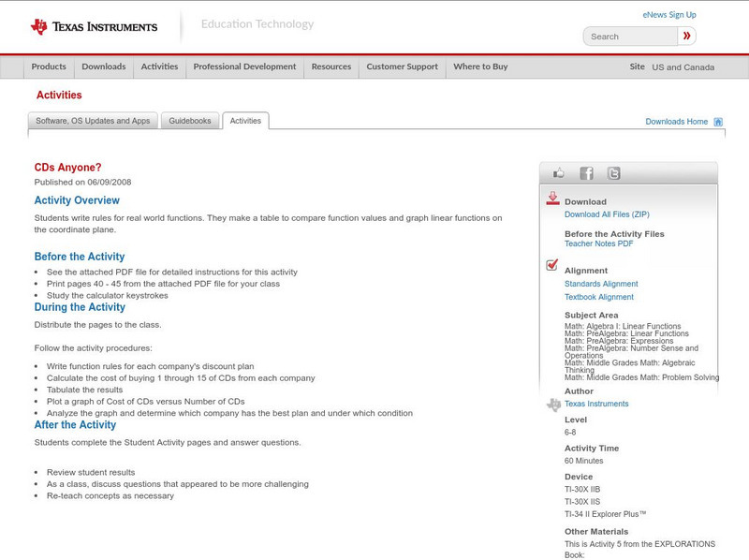This screenshot has height=560, width=749.
Task: Submit search with red arrow button
Action: tap(686, 37)
